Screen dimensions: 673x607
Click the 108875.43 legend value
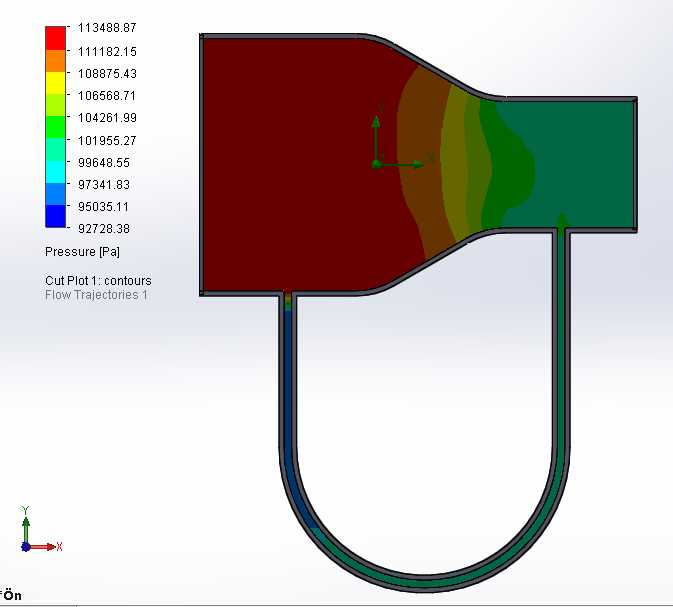pyautogui.click(x=107, y=74)
